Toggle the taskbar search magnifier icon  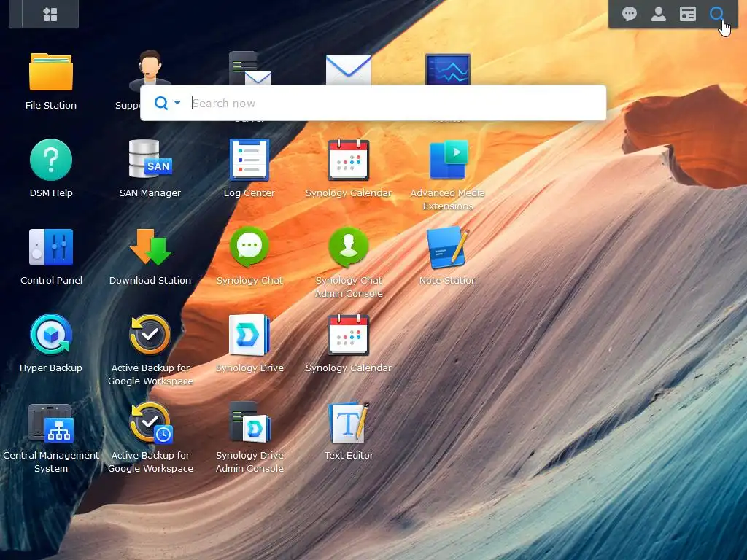point(716,14)
